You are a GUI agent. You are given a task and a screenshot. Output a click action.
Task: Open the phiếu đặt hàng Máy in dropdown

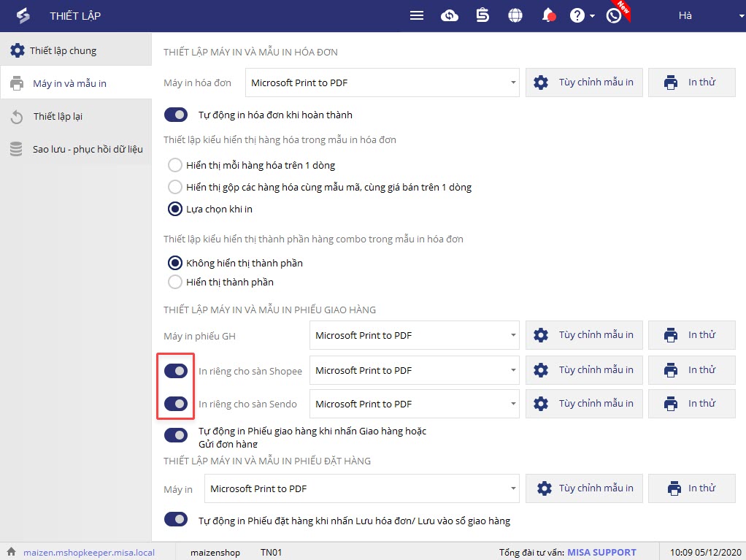coord(361,488)
